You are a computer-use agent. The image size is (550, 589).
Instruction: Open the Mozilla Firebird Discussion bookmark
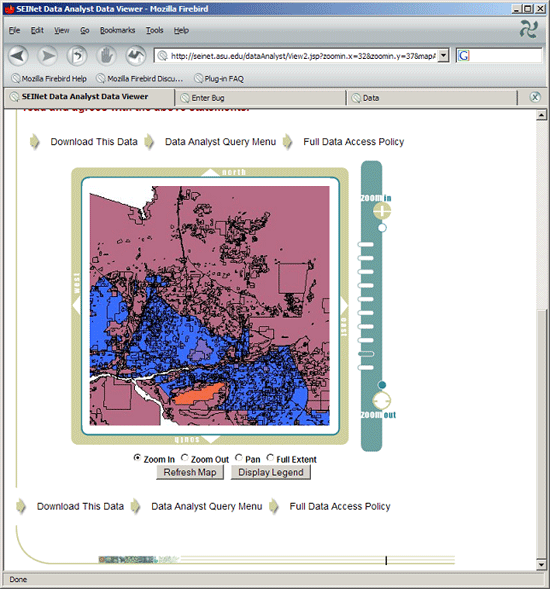(140, 79)
